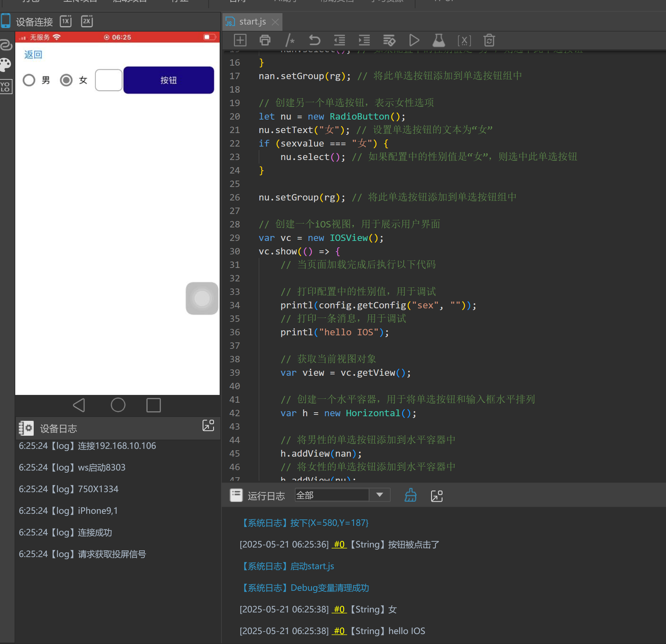Click the log line 750X1334
The width and height of the screenshot is (666, 644).
(68, 489)
